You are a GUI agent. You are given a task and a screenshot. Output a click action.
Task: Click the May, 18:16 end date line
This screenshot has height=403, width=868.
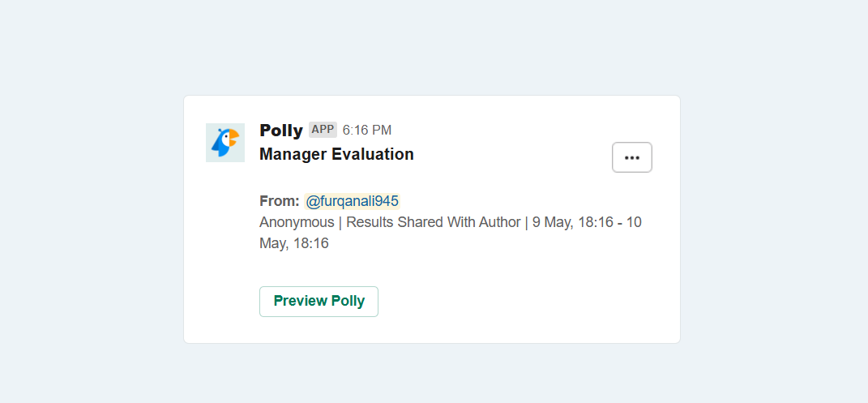point(294,243)
